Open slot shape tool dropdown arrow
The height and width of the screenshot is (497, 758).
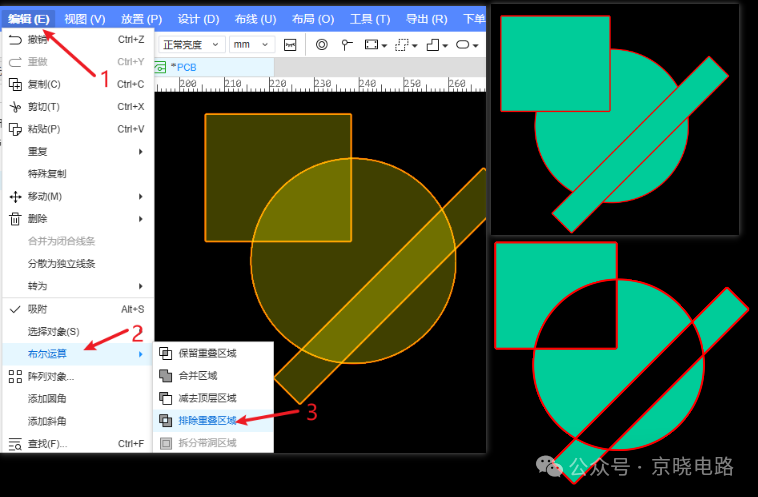476,45
